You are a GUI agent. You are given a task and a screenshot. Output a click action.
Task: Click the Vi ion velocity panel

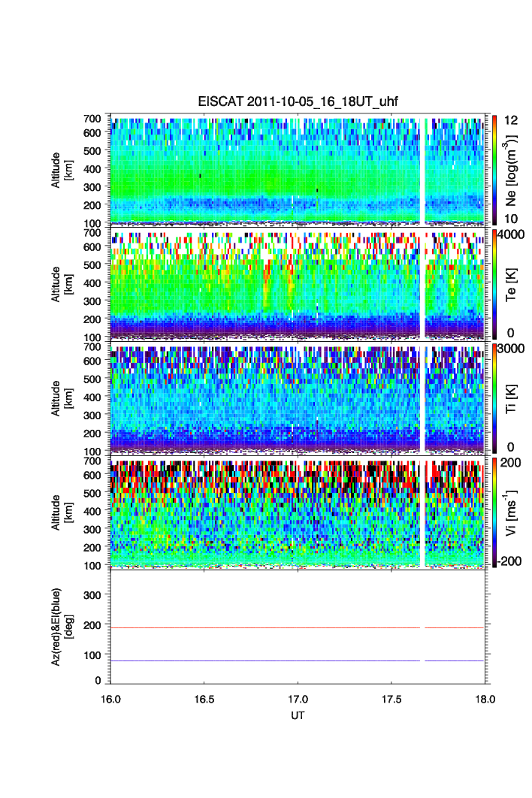[x=263, y=511]
